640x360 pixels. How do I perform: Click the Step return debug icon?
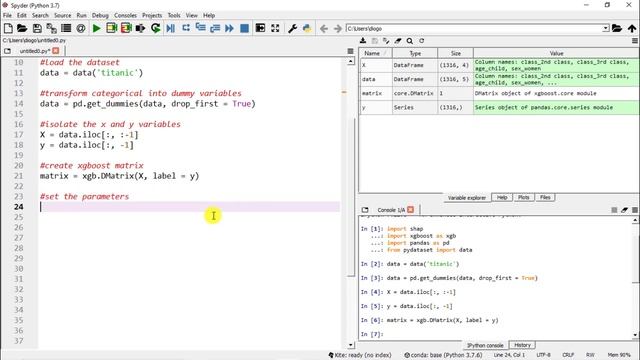(215, 28)
